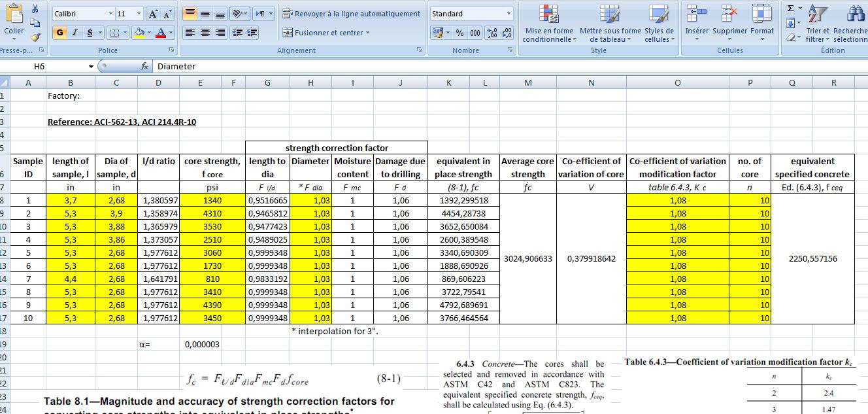Image resolution: width=868 pixels, height=414 pixels.
Task: Open Mettre sous forme de tableau menu
Action: click(x=610, y=24)
